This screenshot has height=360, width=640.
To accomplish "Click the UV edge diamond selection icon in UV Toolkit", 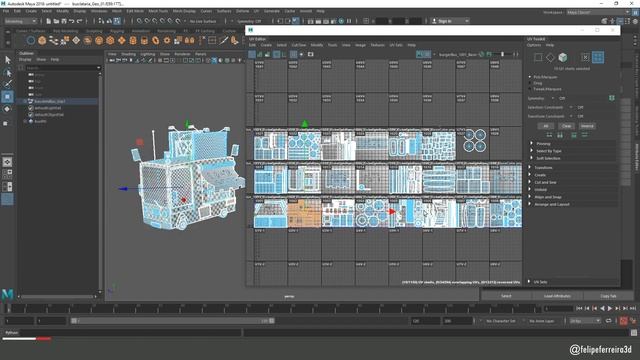I will pos(550,57).
